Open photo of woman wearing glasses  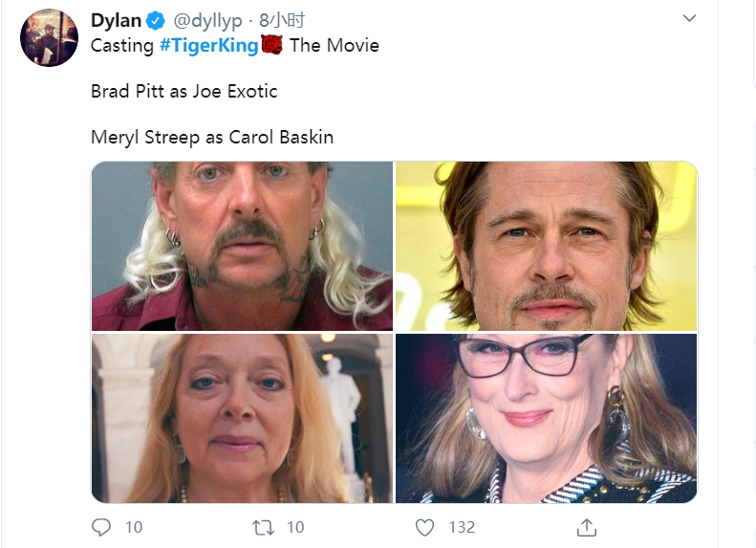(546, 418)
